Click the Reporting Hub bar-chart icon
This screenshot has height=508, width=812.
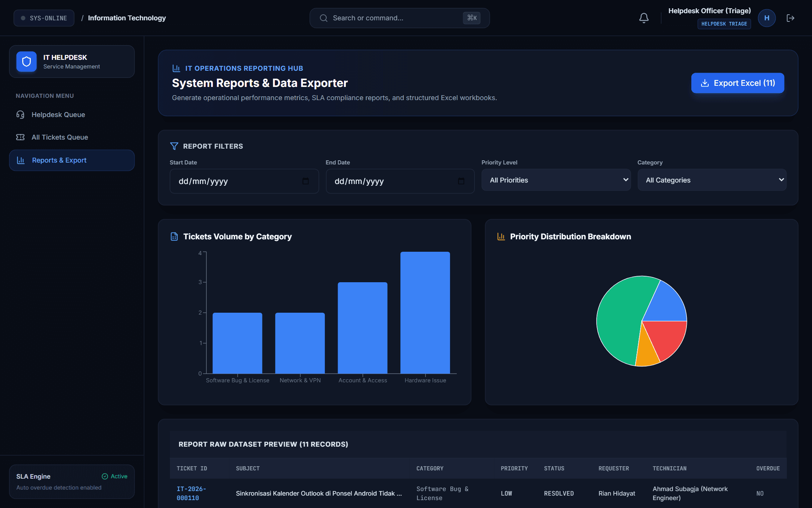click(x=176, y=68)
